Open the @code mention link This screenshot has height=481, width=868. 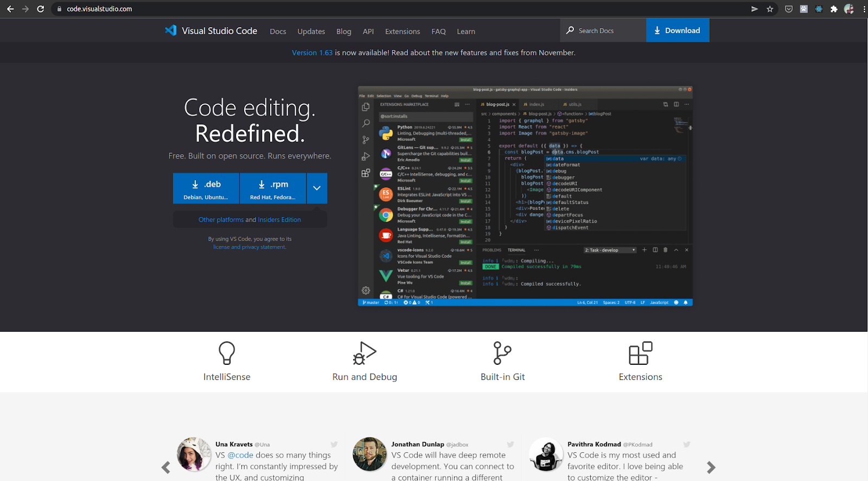pos(240,455)
